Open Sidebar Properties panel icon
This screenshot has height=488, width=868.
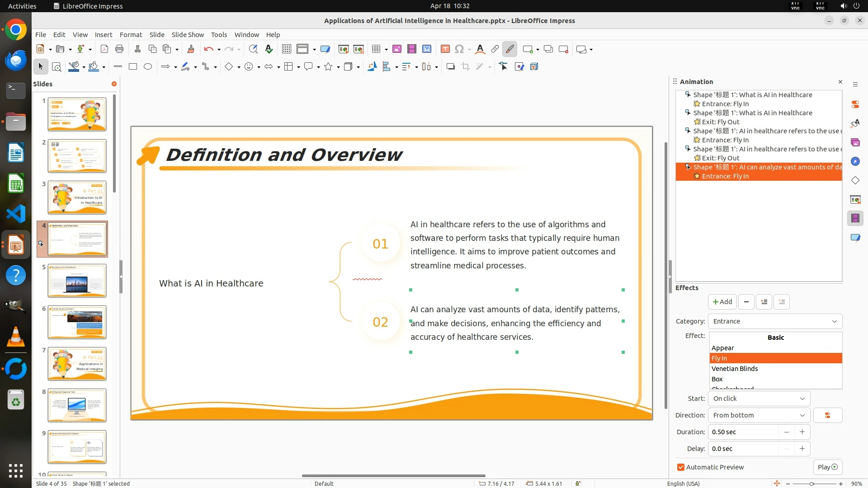coord(855,104)
